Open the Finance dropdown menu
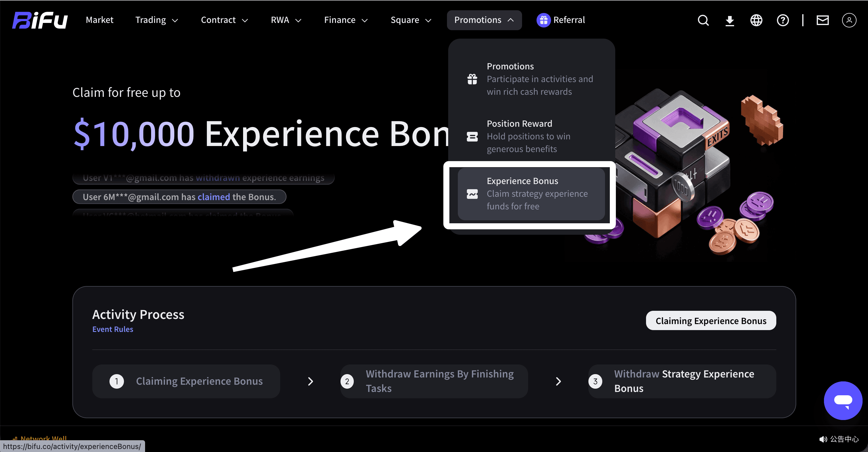 345,20
